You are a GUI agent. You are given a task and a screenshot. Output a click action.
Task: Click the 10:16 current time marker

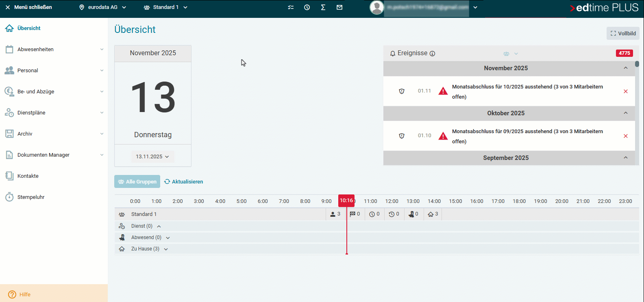[346, 201]
